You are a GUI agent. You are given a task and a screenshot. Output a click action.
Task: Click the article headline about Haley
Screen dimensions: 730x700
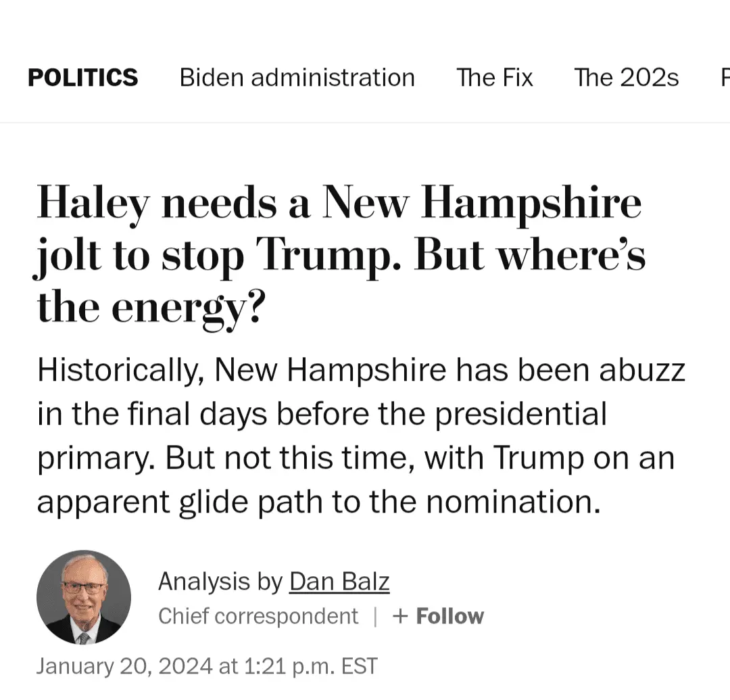(x=338, y=254)
